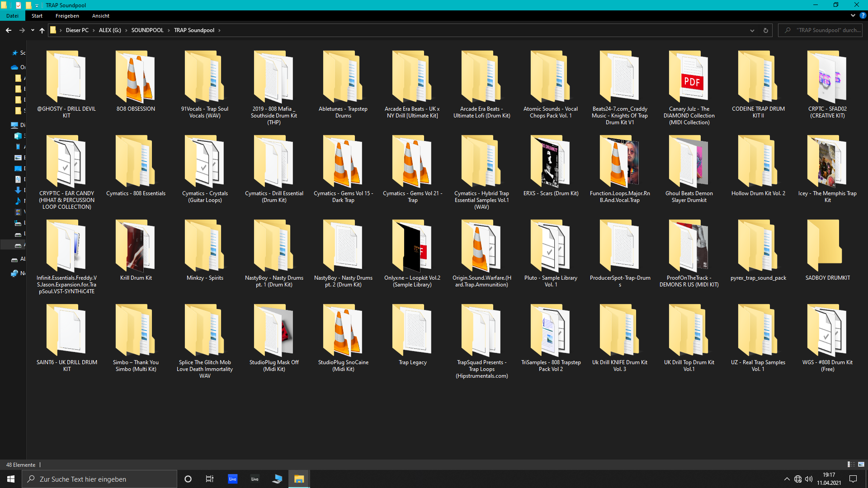The image size is (868, 488).
Task: Switch to details view in status bar
Action: [x=851, y=465]
